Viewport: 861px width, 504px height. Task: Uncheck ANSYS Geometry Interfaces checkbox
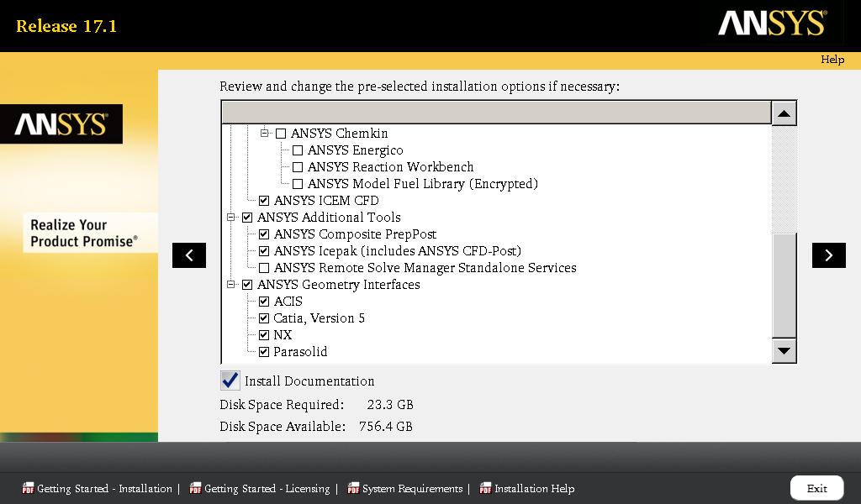[x=247, y=285]
